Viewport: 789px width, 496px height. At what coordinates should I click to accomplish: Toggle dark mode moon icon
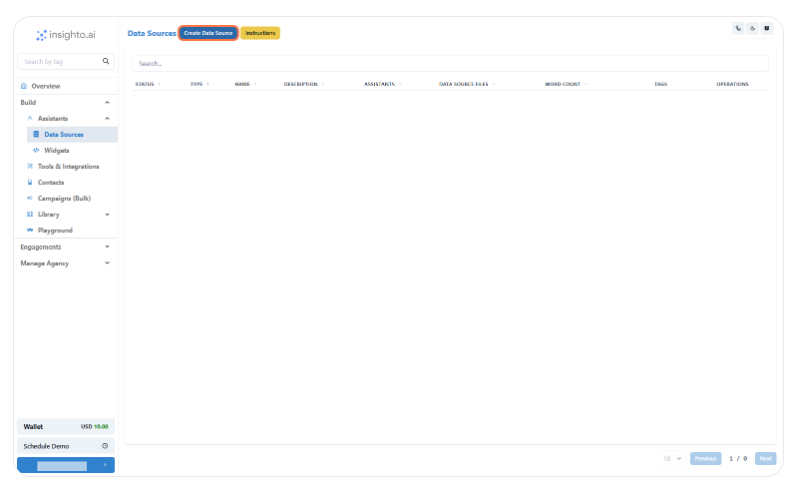coord(753,29)
